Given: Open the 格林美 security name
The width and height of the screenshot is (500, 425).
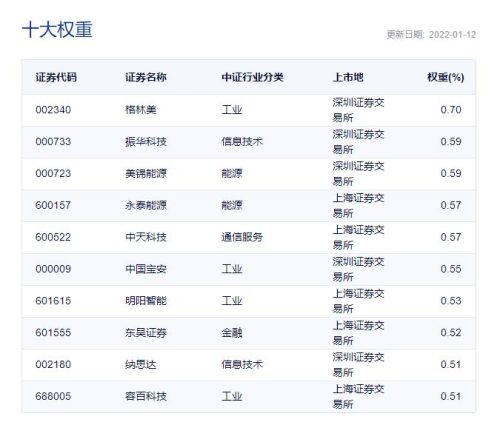Looking at the screenshot, I should tap(141, 110).
